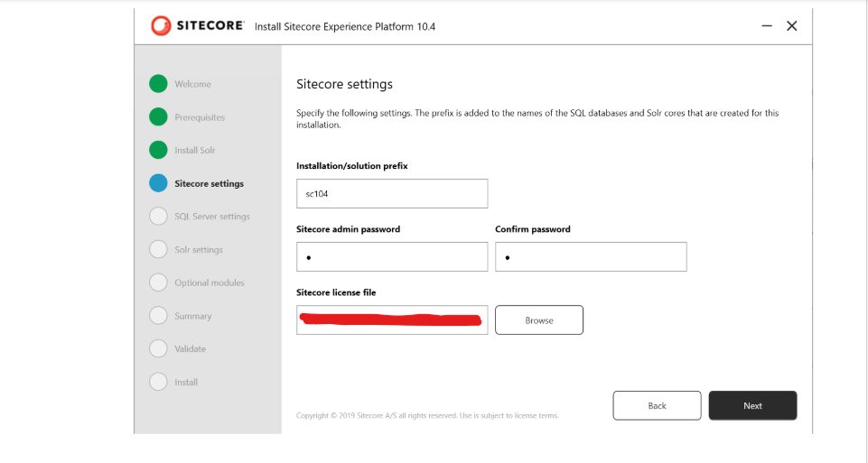Click the Installation/solution prefix label
The height and width of the screenshot is (463, 868).
click(x=352, y=166)
